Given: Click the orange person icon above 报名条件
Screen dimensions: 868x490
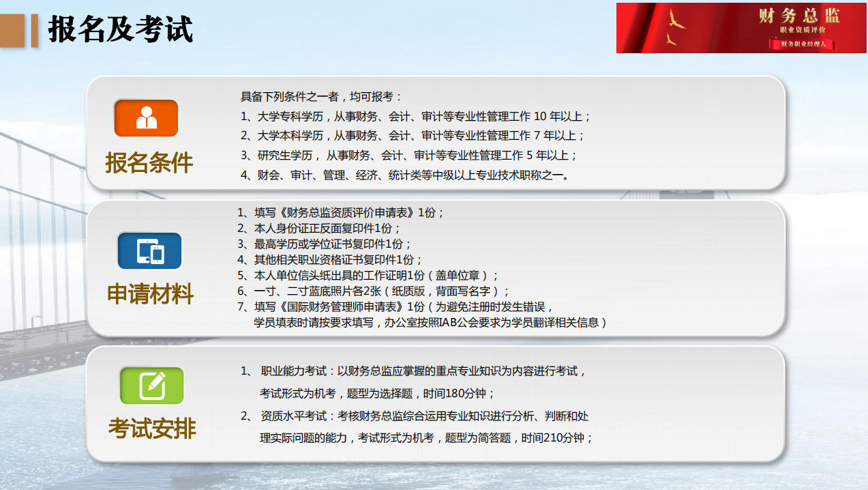Looking at the screenshot, I should (x=147, y=118).
